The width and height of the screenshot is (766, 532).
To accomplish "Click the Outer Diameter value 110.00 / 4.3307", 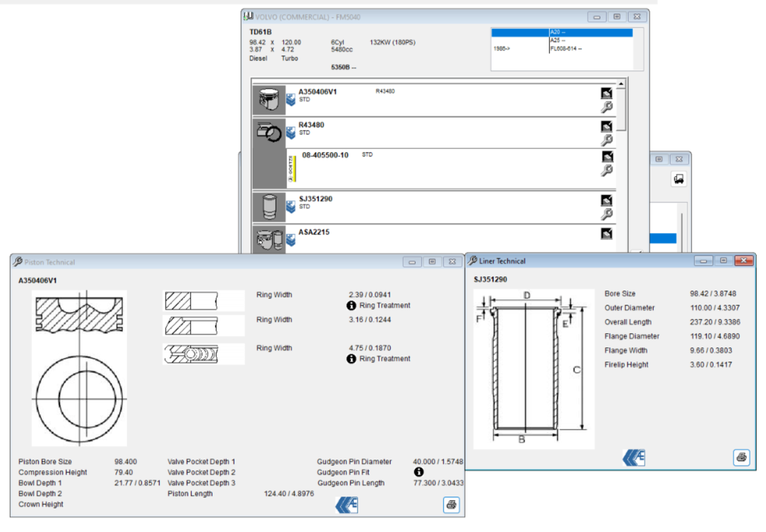I will (715, 308).
